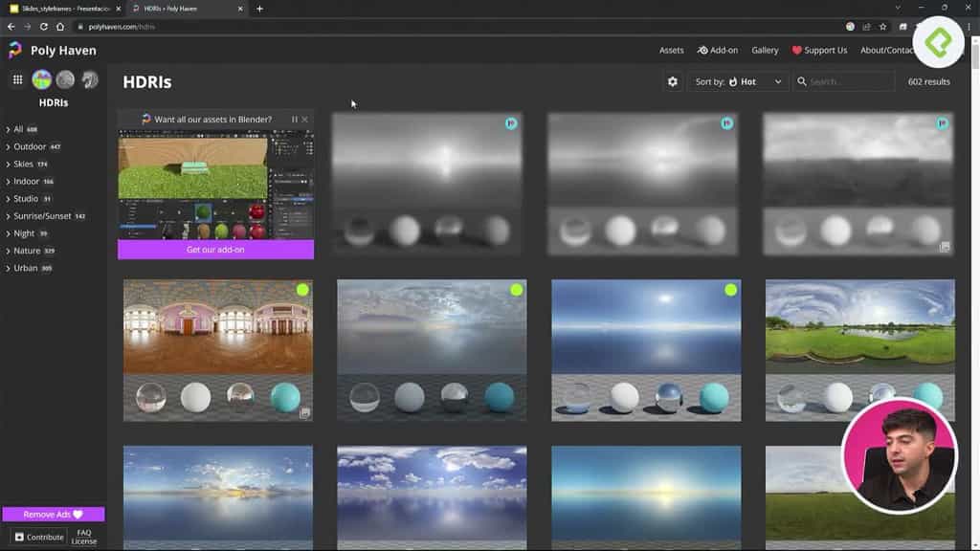The height and width of the screenshot is (551, 980).
Task: Open the all asset types grid icon
Action: (17, 79)
